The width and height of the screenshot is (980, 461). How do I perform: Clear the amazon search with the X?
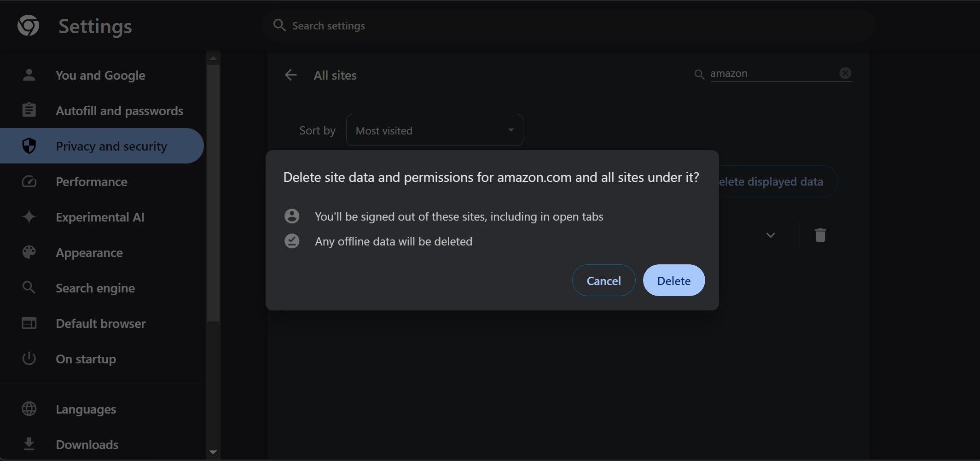pos(845,73)
